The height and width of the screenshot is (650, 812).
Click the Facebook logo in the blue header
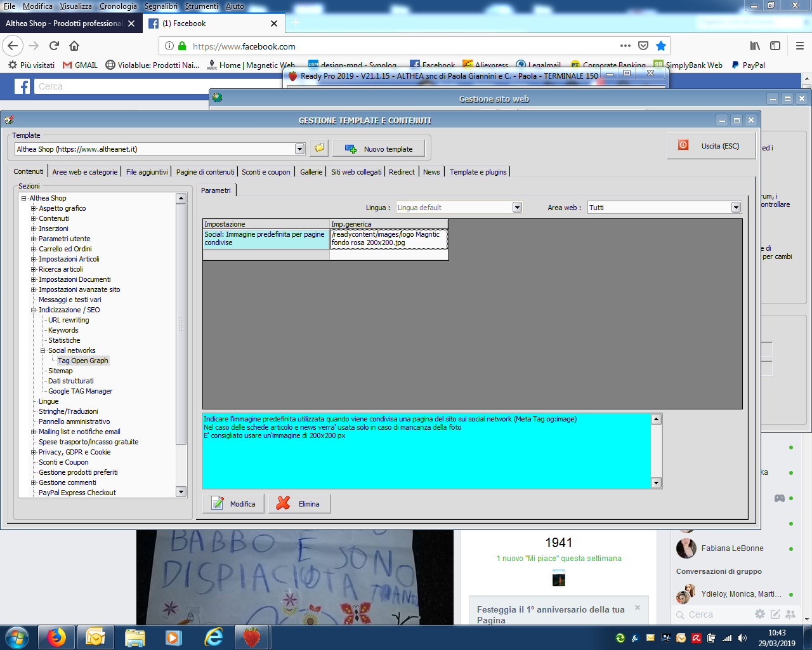(x=22, y=86)
